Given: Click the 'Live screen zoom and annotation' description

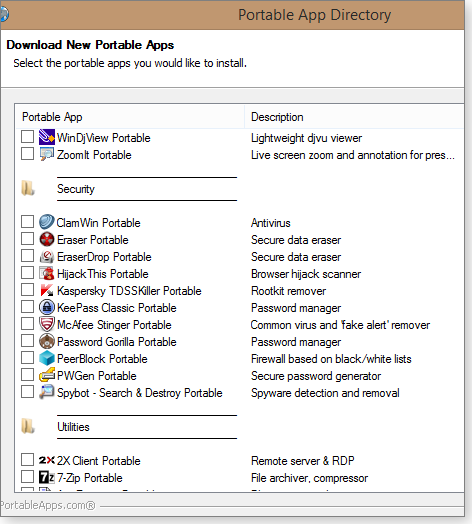Looking at the screenshot, I should 353,155.
